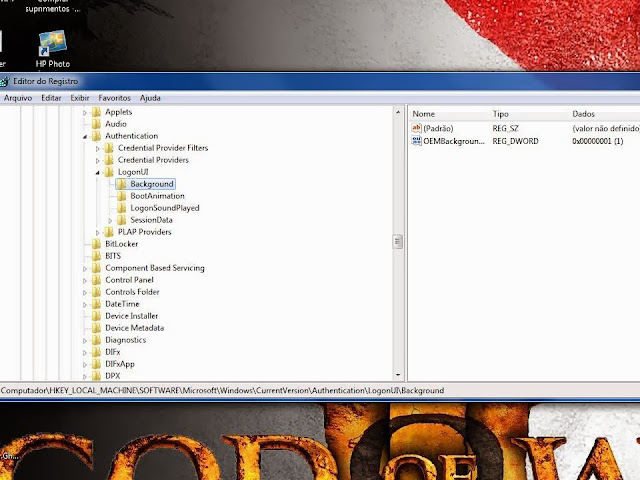
Task: Click the BootAnimation folder icon
Action: [x=121, y=196]
